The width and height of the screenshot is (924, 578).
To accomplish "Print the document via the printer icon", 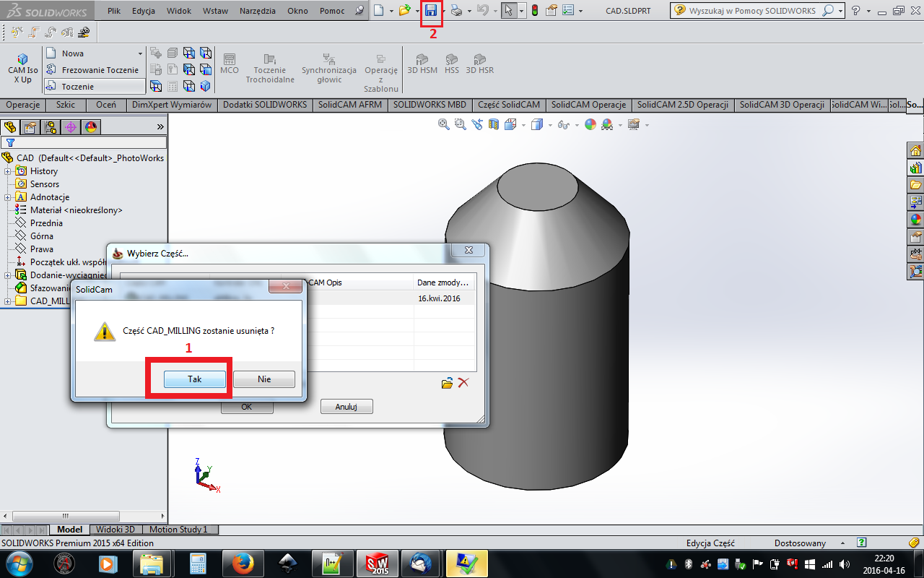I will pos(456,11).
